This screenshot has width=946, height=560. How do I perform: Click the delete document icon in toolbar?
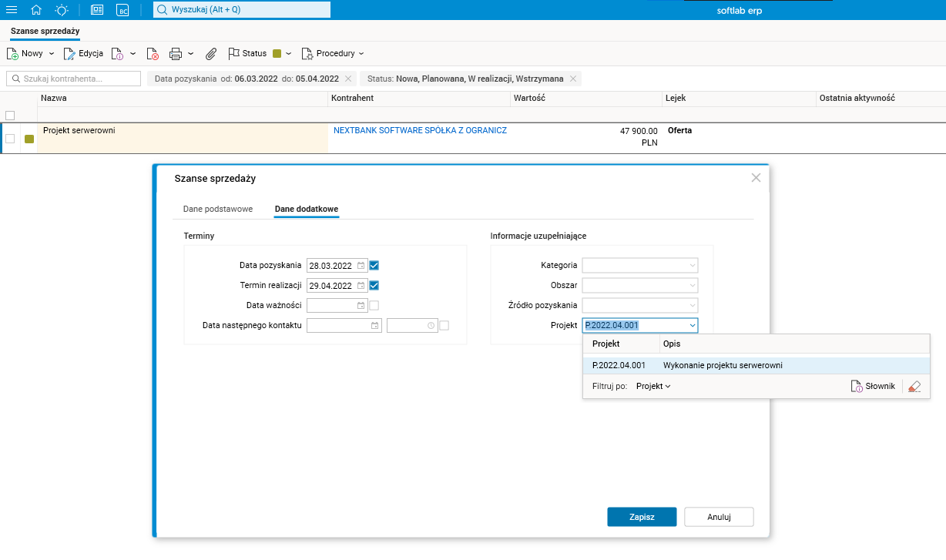[x=153, y=54]
